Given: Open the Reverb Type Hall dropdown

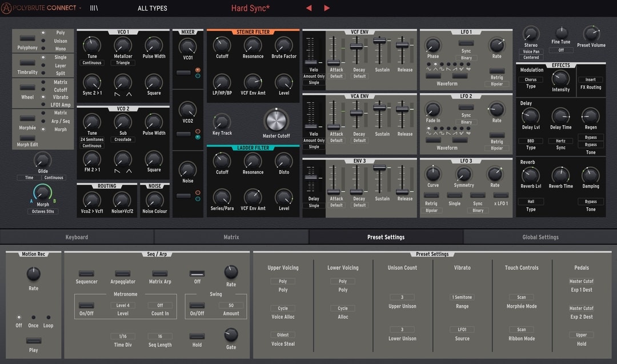Looking at the screenshot, I should (x=530, y=202).
